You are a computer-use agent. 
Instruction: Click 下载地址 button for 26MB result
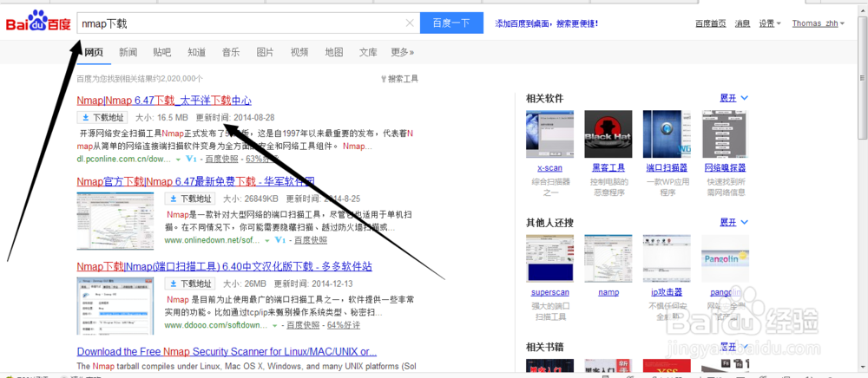click(x=190, y=283)
